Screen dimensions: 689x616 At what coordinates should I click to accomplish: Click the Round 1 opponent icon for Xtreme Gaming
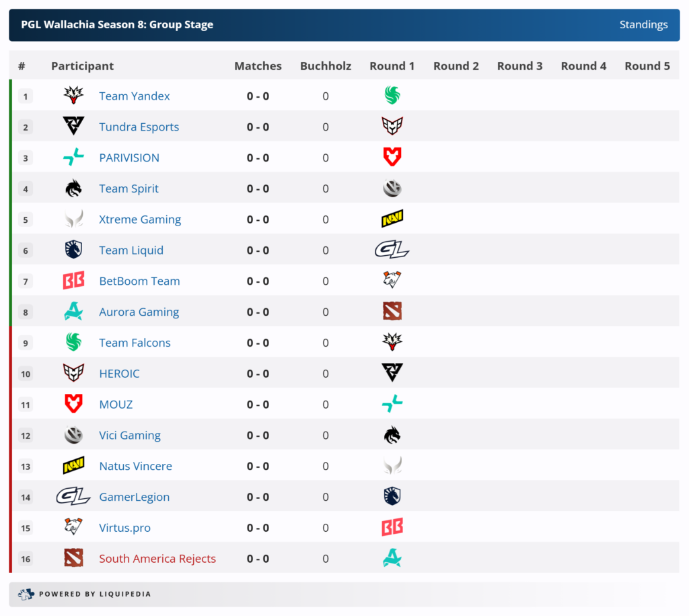(x=392, y=219)
